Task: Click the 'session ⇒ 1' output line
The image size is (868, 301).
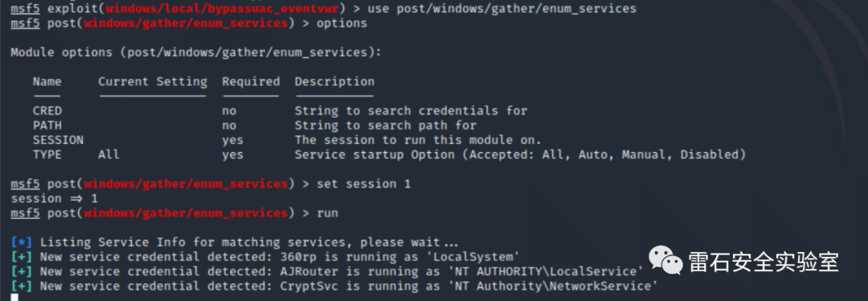Action: click(55, 199)
